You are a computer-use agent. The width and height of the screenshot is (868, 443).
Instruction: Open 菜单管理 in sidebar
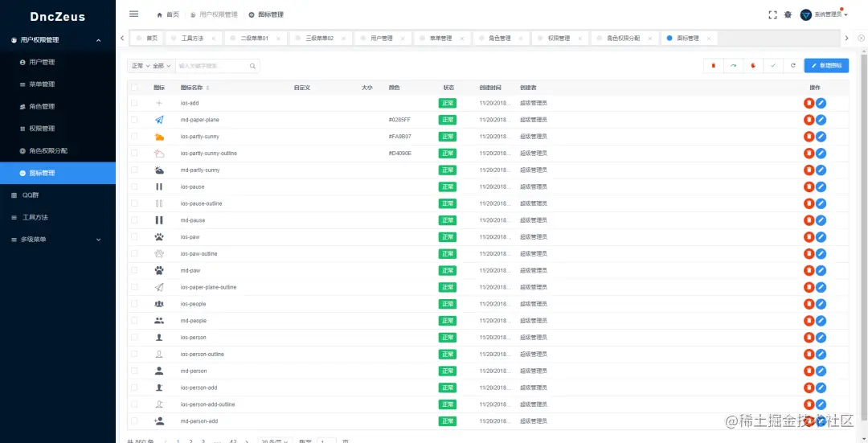pos(58,84)
